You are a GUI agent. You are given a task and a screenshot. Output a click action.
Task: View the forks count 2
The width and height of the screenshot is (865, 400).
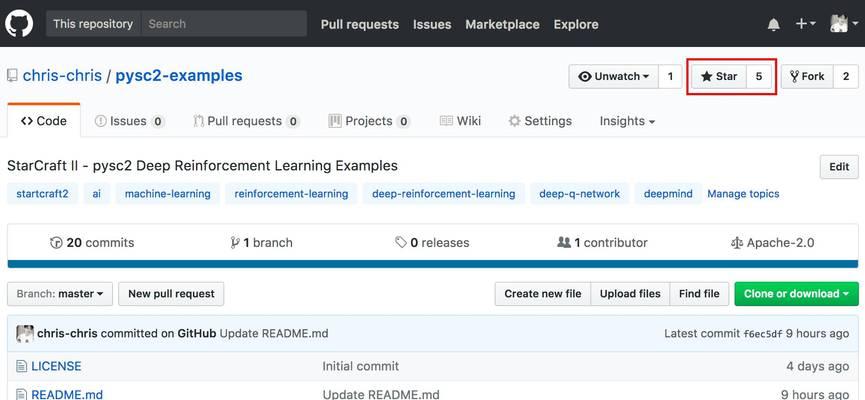click(846, 77)
